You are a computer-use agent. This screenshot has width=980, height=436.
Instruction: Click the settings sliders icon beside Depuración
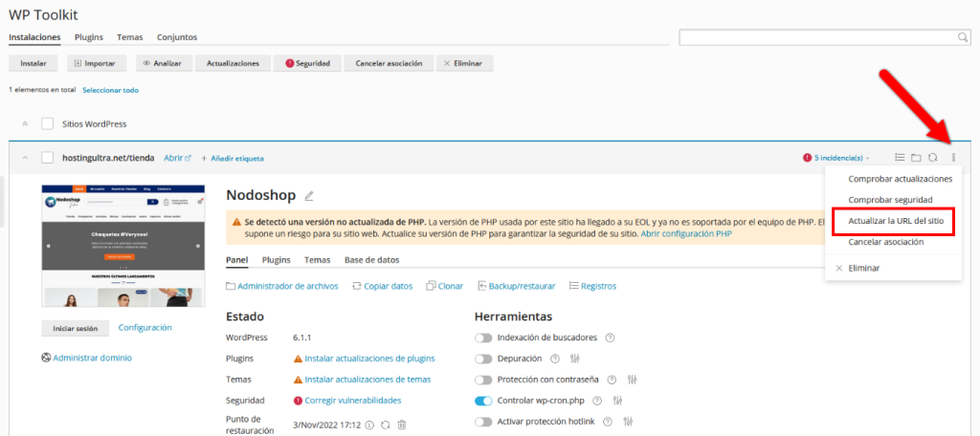tap(575, 359)
